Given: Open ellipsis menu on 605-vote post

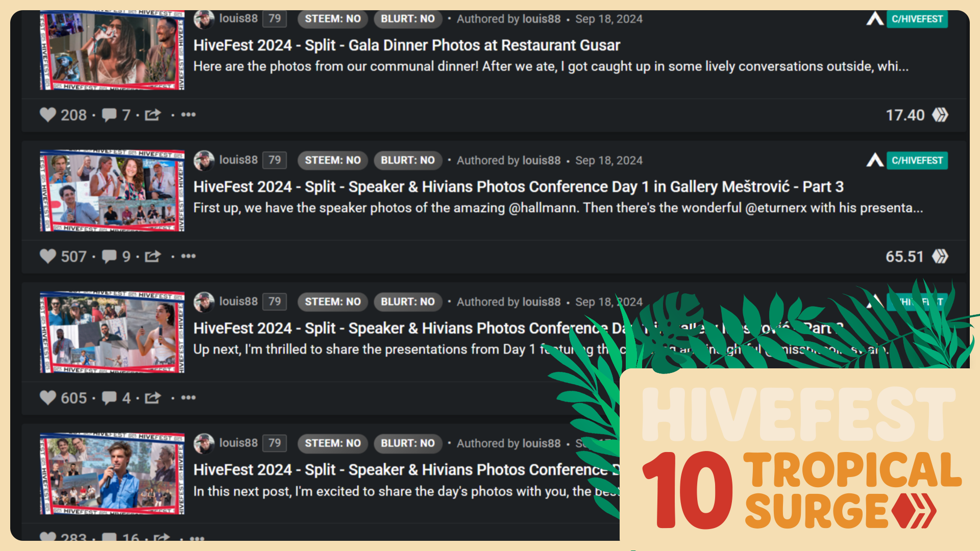Looking at the screenshot, I should [188, 397].
